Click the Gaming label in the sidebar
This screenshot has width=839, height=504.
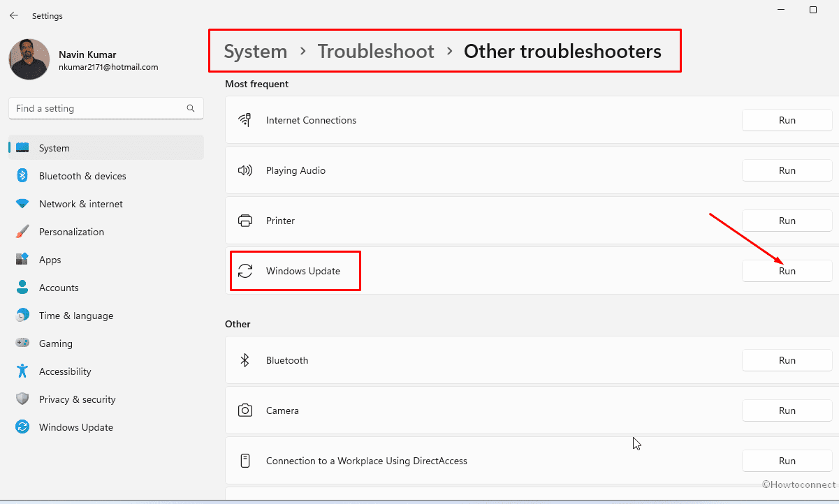(56, 343)
